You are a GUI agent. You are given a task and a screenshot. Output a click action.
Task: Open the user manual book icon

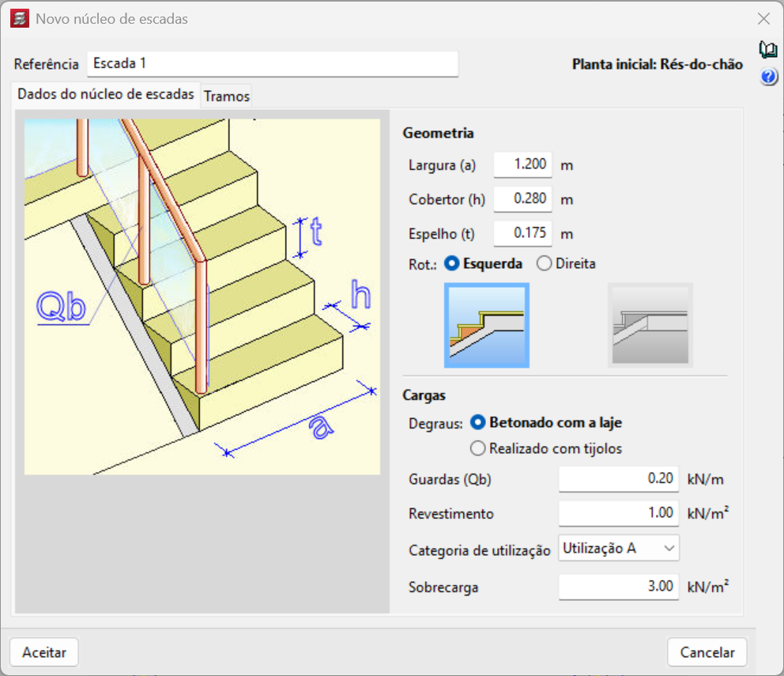point(768,50)
